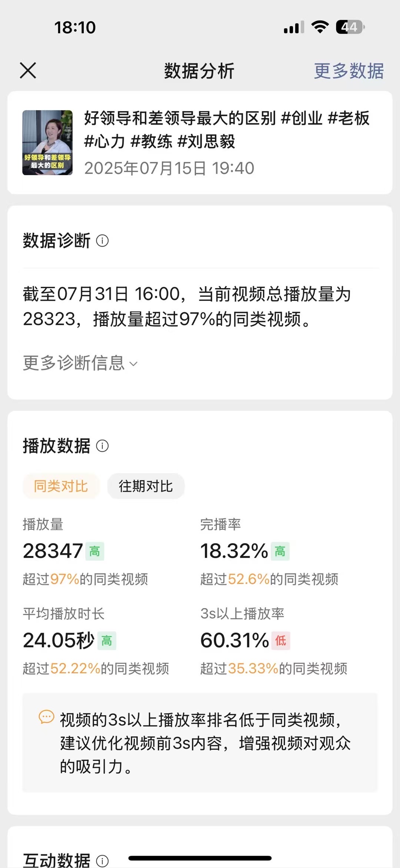Switch to the 往期对比 tab
This screenshot has height=868, width=400.
point(146,486)
